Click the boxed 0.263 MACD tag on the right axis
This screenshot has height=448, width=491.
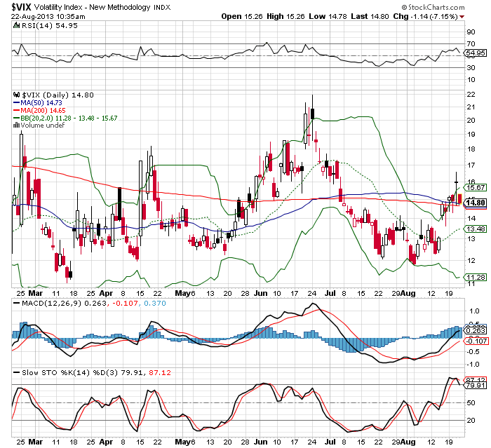(476, 331)
